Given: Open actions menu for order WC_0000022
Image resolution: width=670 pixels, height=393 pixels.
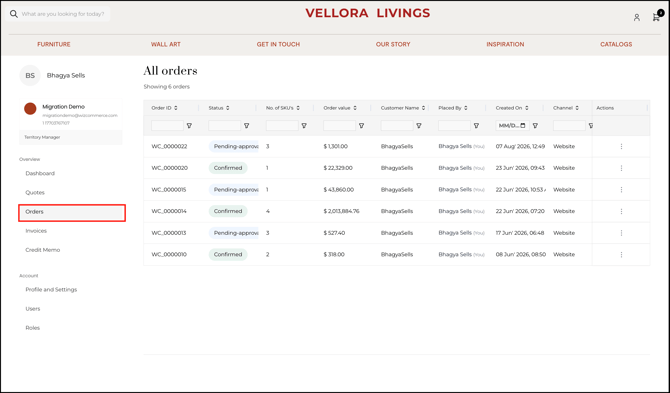Looking at the screenshot, I should [x=621, y=147].
